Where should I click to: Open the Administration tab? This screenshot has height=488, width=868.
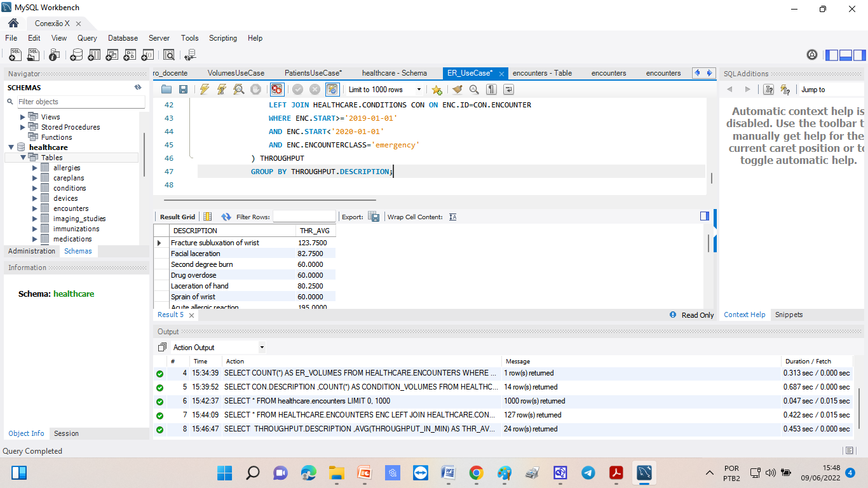tap(32, 251)
